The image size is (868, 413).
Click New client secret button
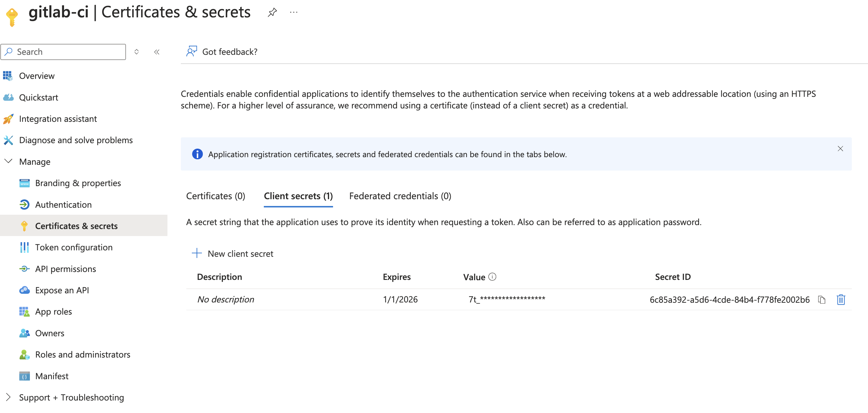[240, 254]
